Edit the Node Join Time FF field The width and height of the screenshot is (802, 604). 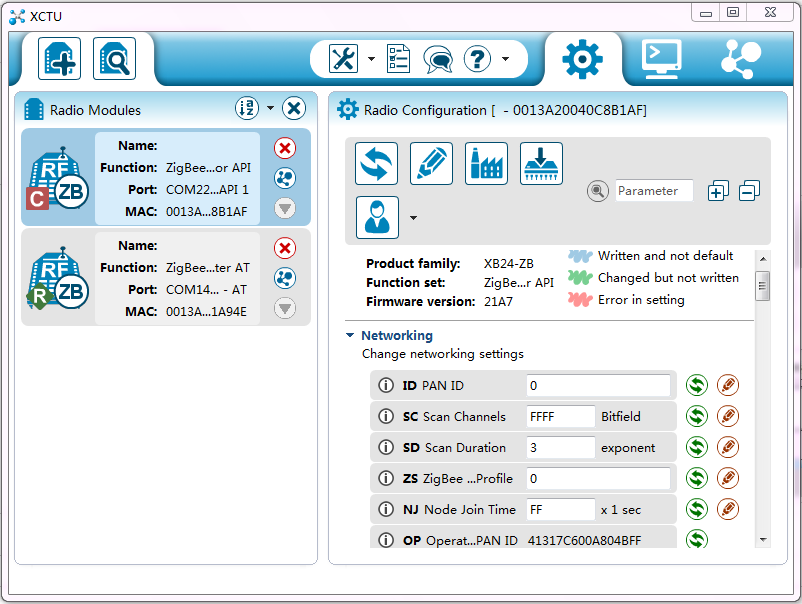(561, 509)
